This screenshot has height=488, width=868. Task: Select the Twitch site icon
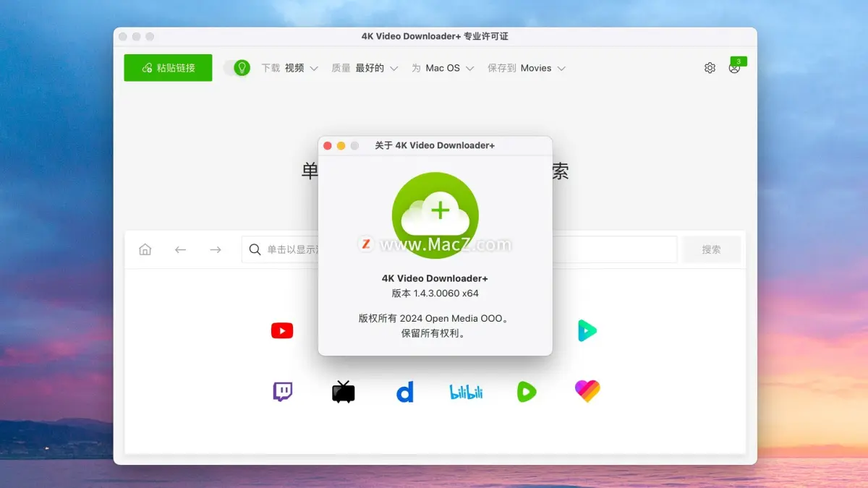281,391
